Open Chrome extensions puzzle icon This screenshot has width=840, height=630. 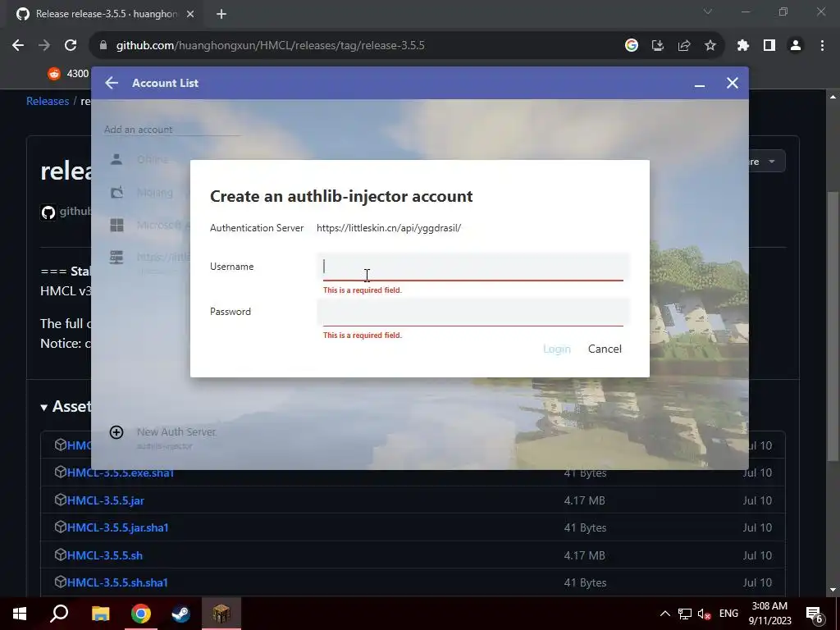(743, 46)
